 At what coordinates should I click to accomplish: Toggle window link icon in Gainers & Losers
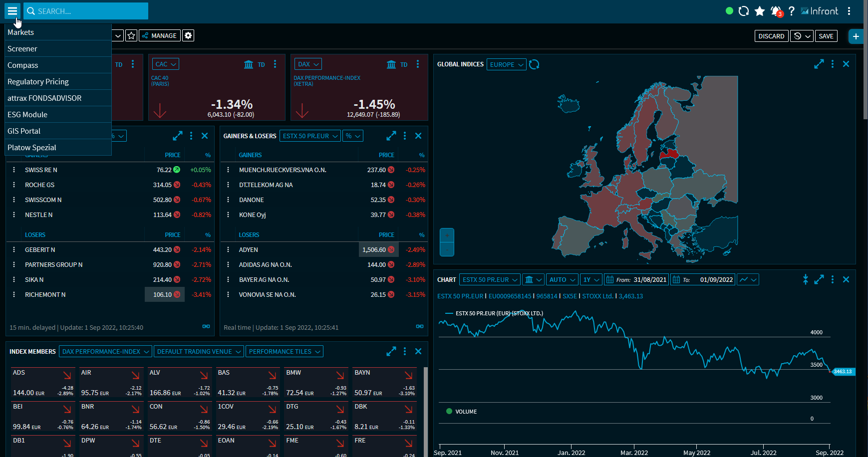[x=420, y=327]
